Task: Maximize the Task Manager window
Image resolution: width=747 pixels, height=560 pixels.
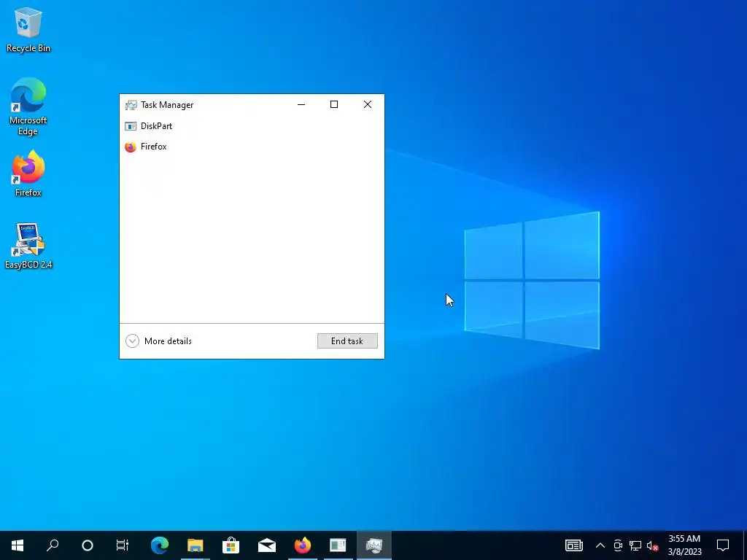Action: tap(334, 104)
